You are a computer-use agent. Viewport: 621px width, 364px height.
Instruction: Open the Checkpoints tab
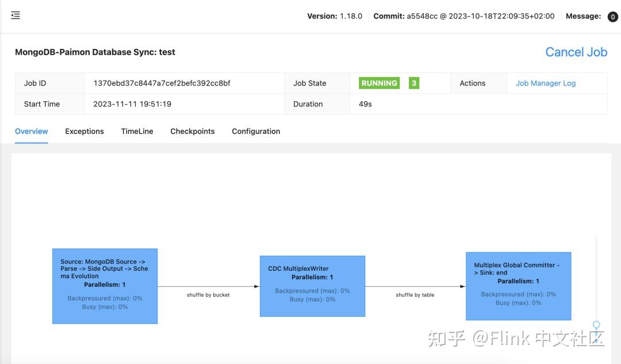tap(193, 131)
